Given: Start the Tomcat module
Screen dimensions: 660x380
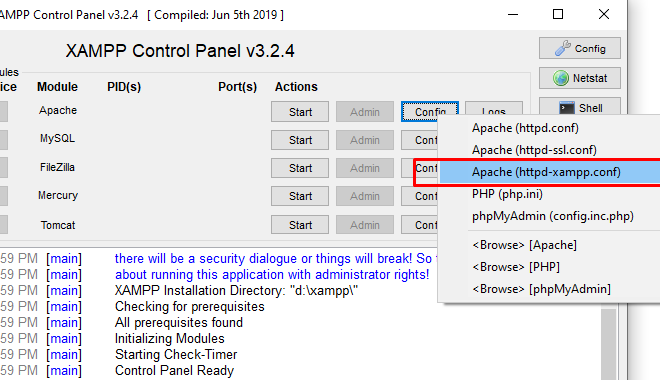Looking at the screenshot, I should click(300, 225).
